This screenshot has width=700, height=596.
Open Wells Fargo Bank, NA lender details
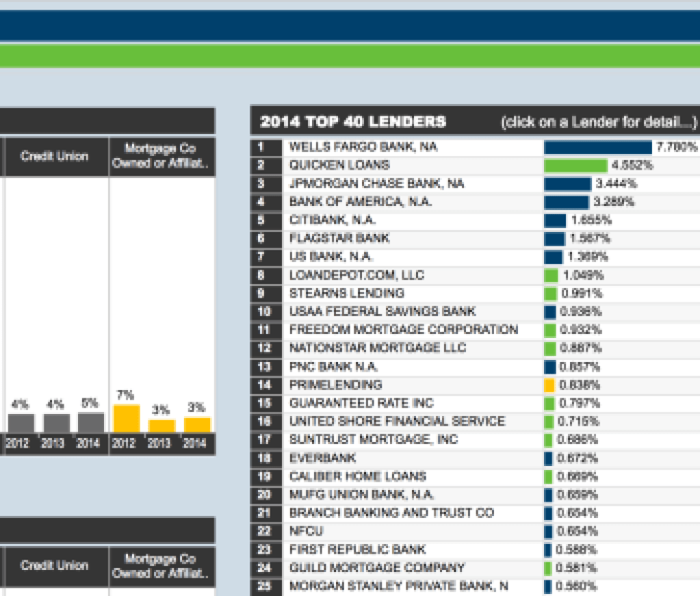[x=363, y=147]
